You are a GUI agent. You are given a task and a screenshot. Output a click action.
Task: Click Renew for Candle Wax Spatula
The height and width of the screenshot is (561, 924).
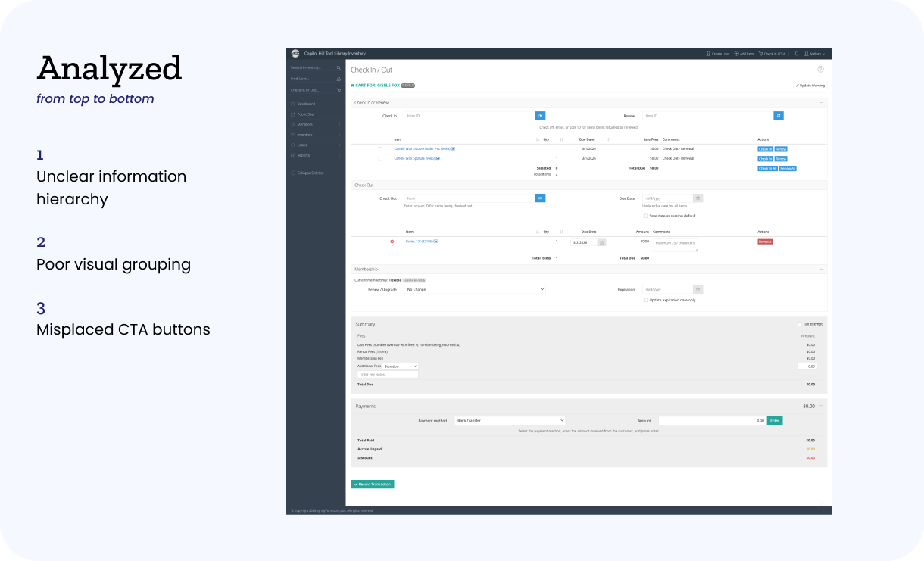(781, 159)
